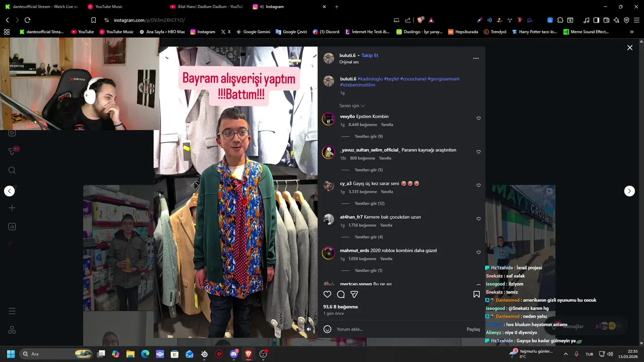Viewport: 644px width, 362px height.
Task: Like cy_a3's comment
Action: pyautogui.click(x=478, y=186)
